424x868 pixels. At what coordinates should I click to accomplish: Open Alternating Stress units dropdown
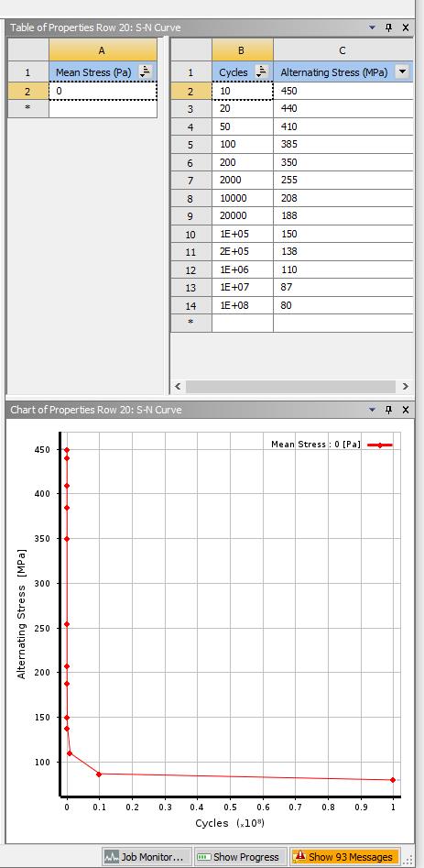(402, 72)
